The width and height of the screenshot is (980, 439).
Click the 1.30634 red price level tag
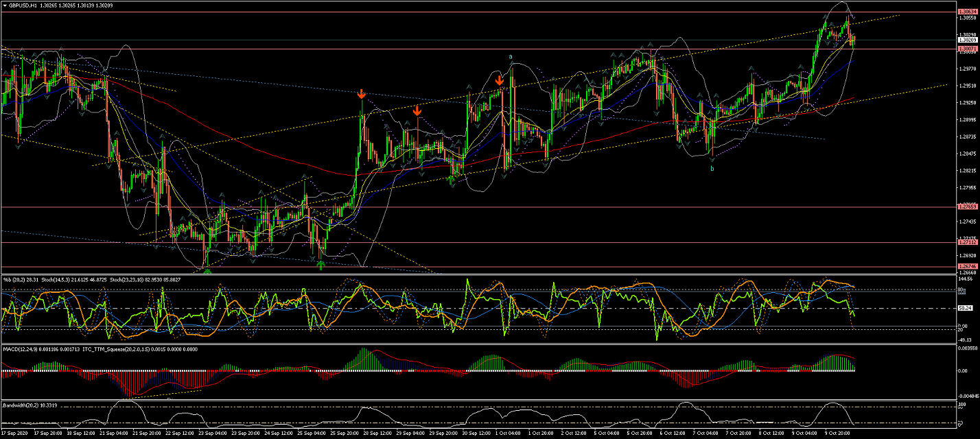click(x=966, y=12)
